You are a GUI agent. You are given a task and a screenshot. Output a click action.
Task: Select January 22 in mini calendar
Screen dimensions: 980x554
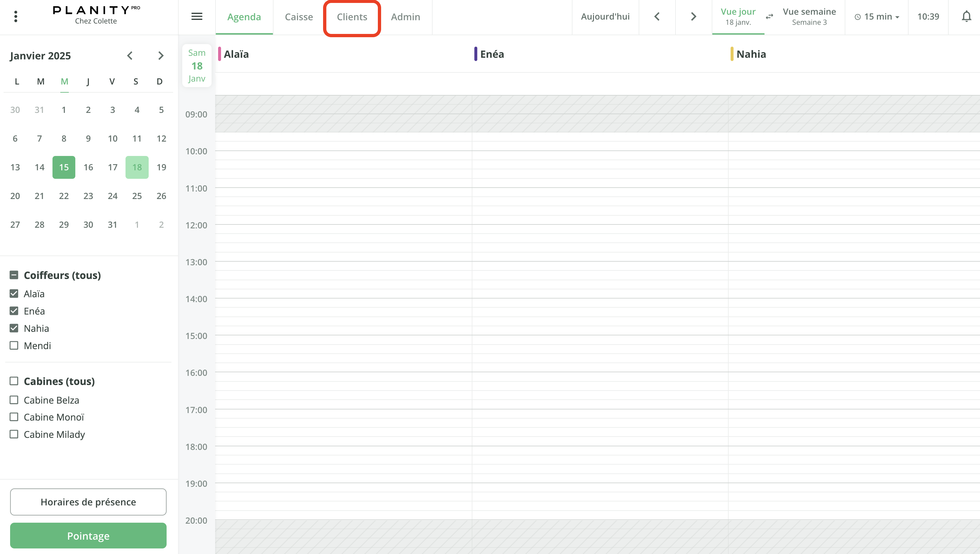click(64, 196)
